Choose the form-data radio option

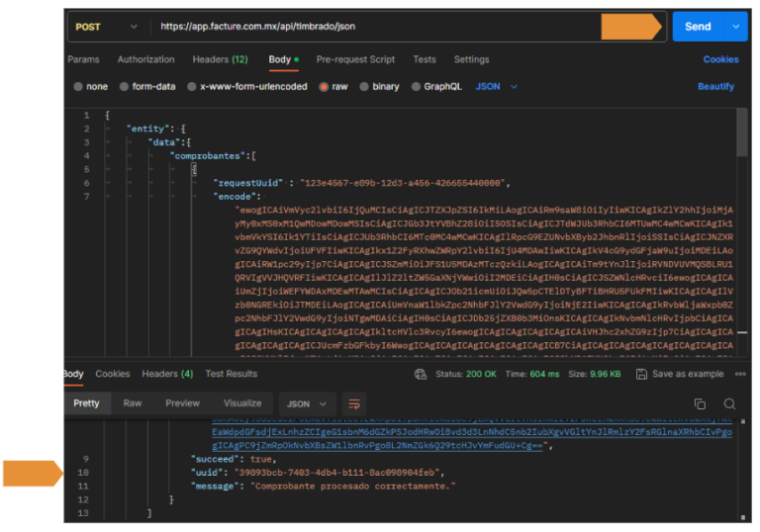point(123,87)
